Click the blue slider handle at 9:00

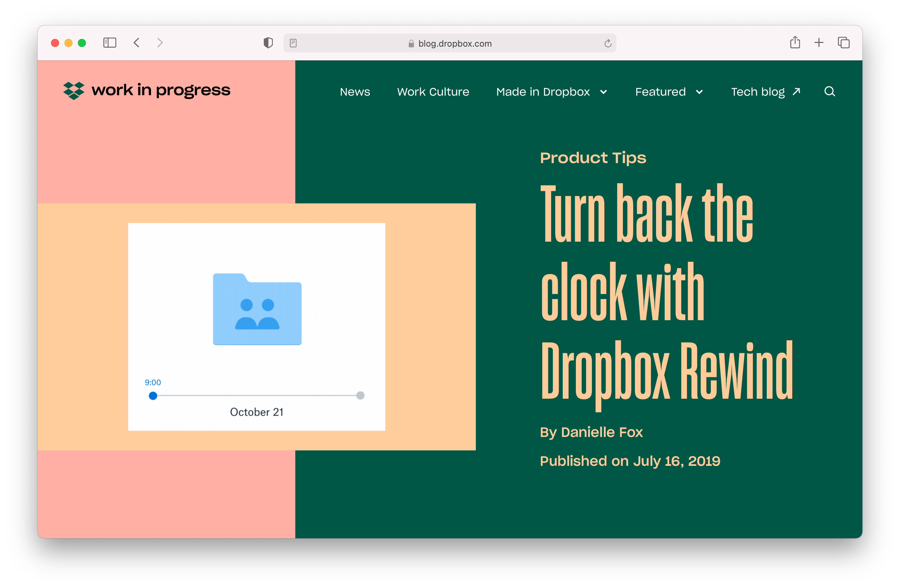point(153,396)
